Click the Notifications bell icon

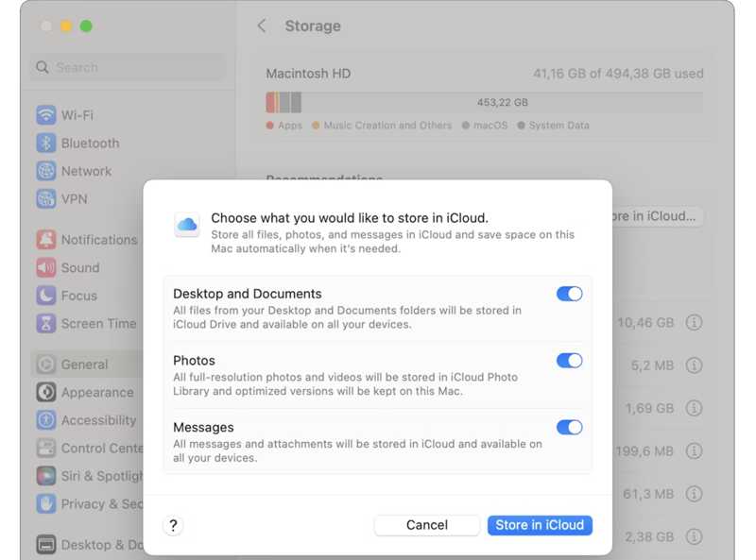(x=45, y=240)
